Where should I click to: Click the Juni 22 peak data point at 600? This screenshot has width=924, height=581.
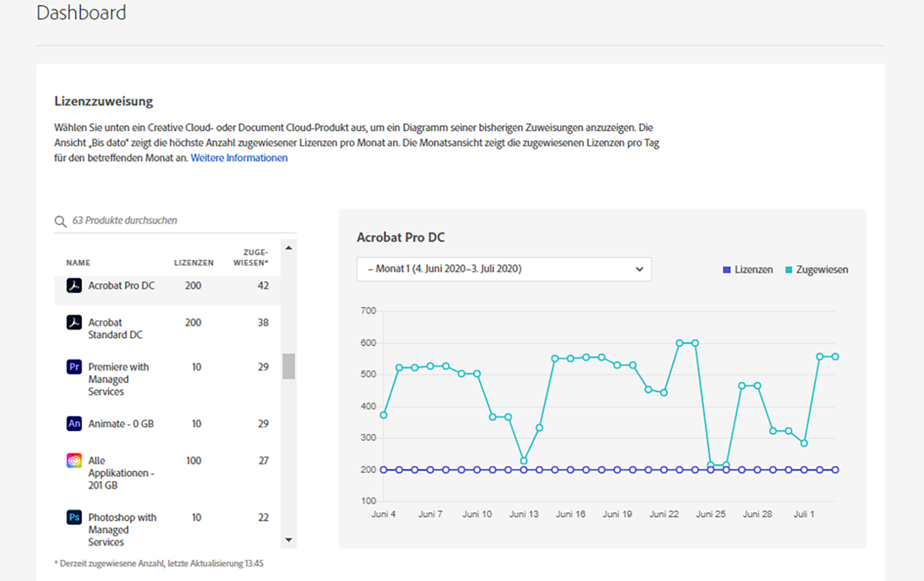click(680, 342)
